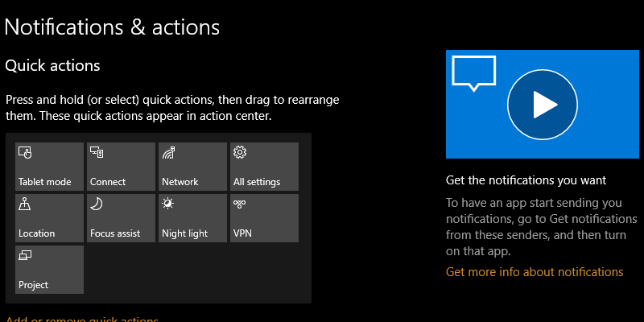
Task: Click the All settings tile label
Action: click(x=257, y=182)
